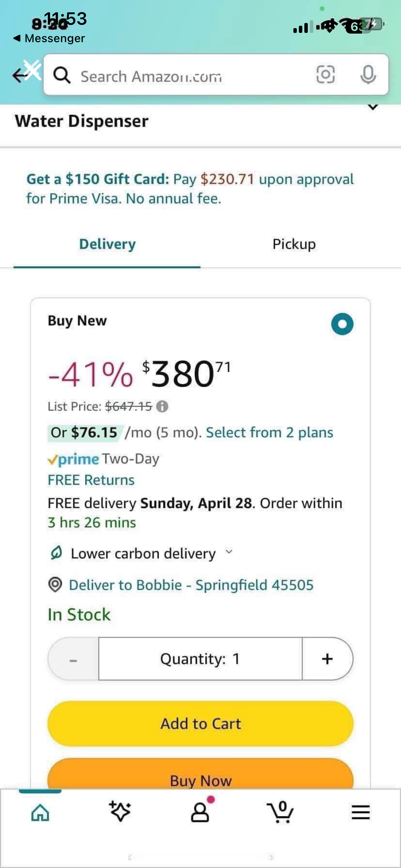Tap the List Price info icon
The image size is (401, 868).
coord(162,407)
